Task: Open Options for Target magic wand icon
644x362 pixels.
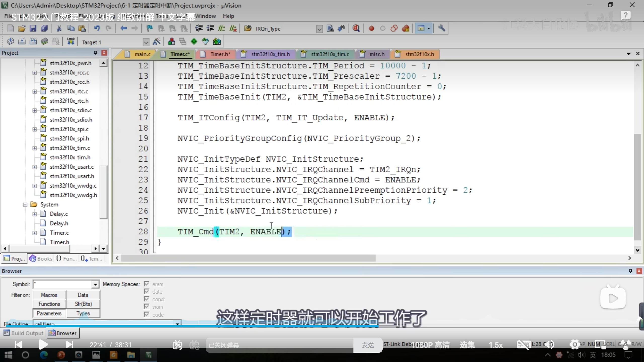Action: [156, 41]
